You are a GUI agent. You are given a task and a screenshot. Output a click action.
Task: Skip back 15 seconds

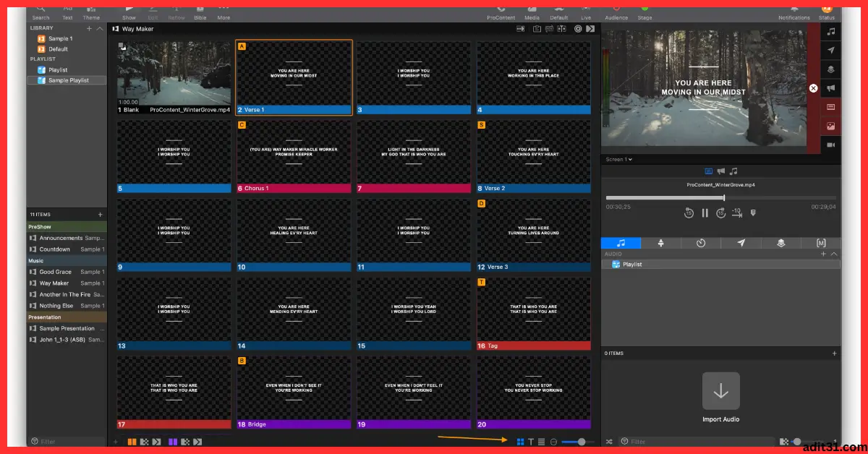pos(689,213)
